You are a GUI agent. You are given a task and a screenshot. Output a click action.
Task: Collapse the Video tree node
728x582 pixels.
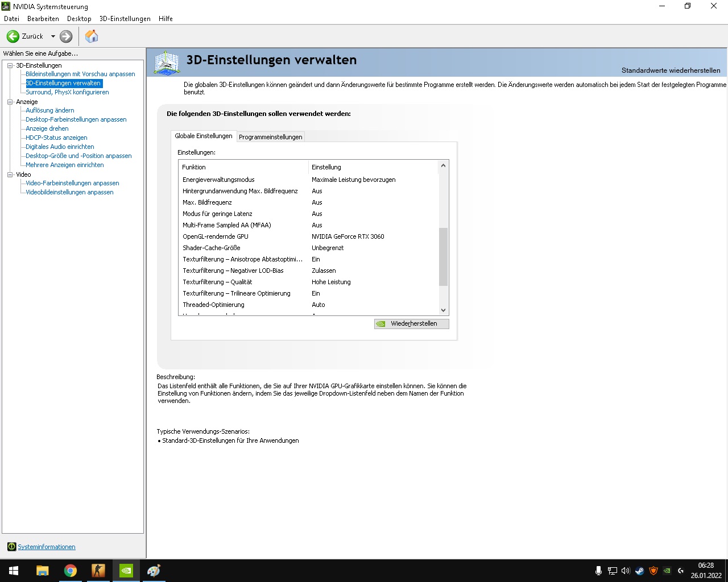click(10, 174)
